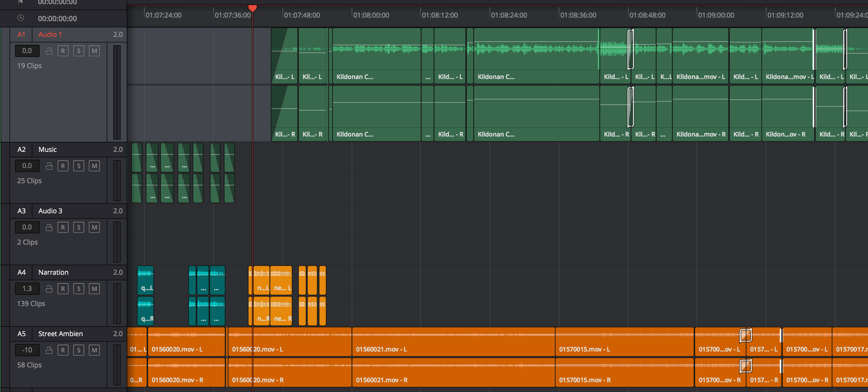Solo (S) the Narration track

[x=78, y=289]
